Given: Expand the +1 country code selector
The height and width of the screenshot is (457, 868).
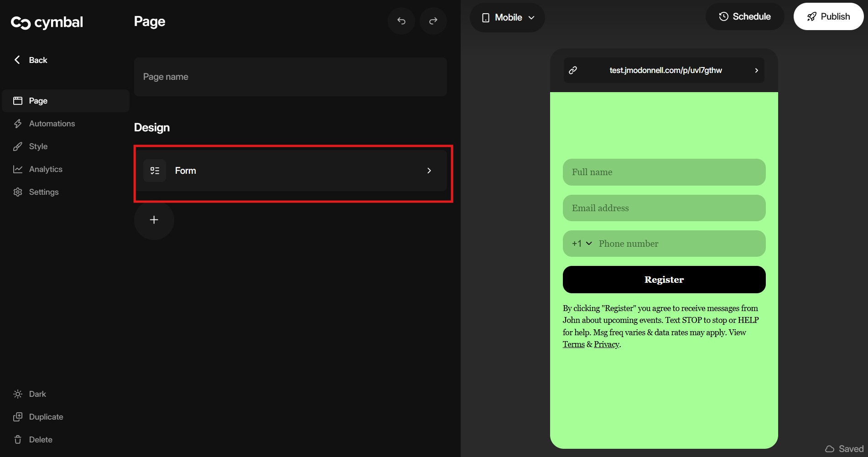Looking at the screenshot, I should (x=582, y=244).
